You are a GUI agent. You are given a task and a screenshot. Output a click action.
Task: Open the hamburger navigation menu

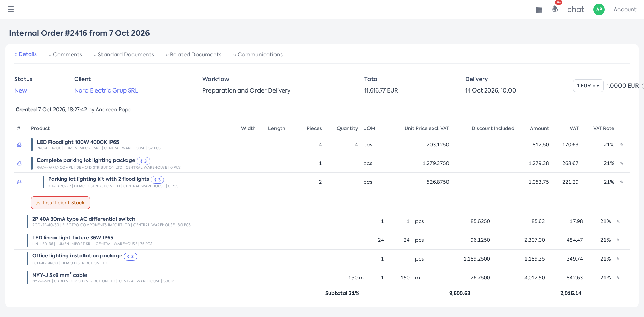(x=11, y=9)
